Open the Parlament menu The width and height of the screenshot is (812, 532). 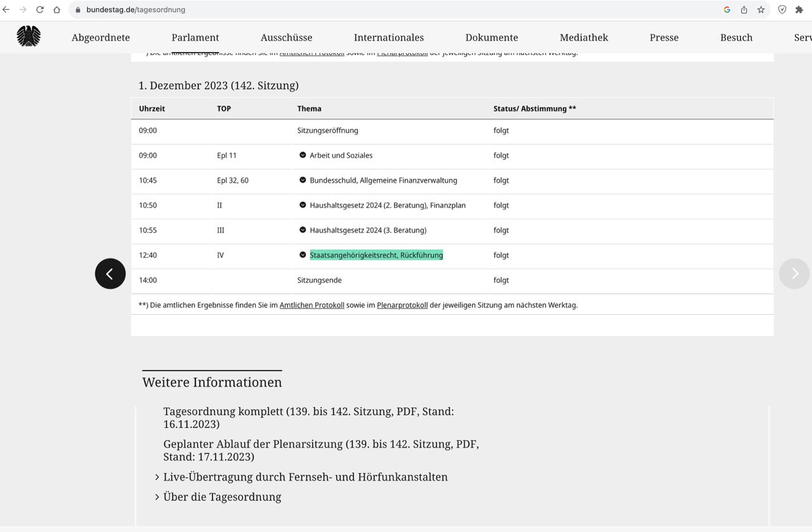[195, 37]
